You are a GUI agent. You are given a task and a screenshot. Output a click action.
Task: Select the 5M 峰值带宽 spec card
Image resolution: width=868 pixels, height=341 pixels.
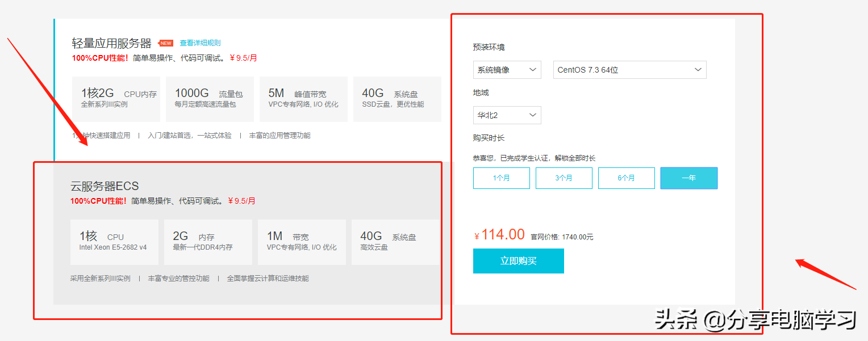click(x=303, y=99)
